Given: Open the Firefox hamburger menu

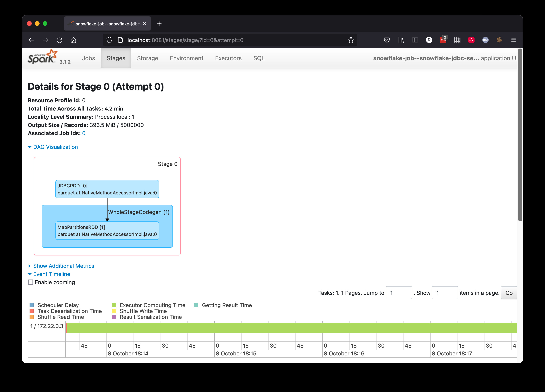Looking at the screenshot, I should [x=513, y=40].
